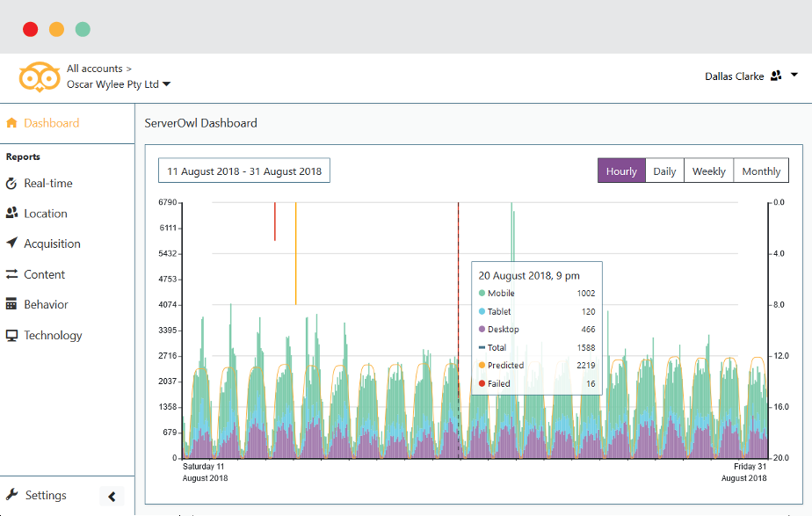
Task: Click the Acquisition arrow icon
Action: pos(12,243)
